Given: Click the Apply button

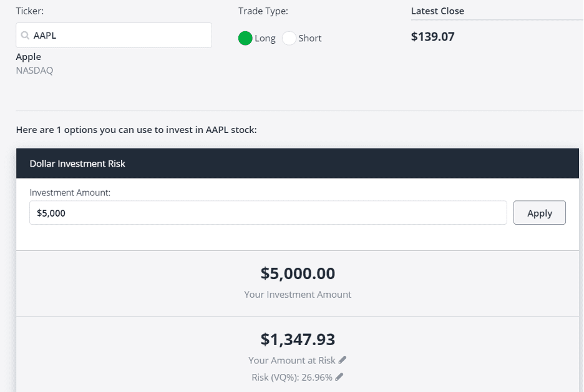Looking at the screenshot, I should [x=539, y=213].
